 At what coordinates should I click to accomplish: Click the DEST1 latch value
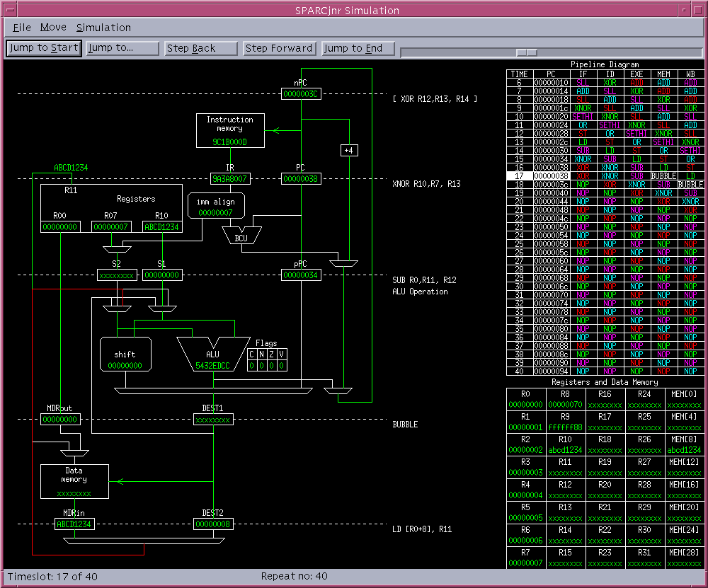(x=213, y=420)
